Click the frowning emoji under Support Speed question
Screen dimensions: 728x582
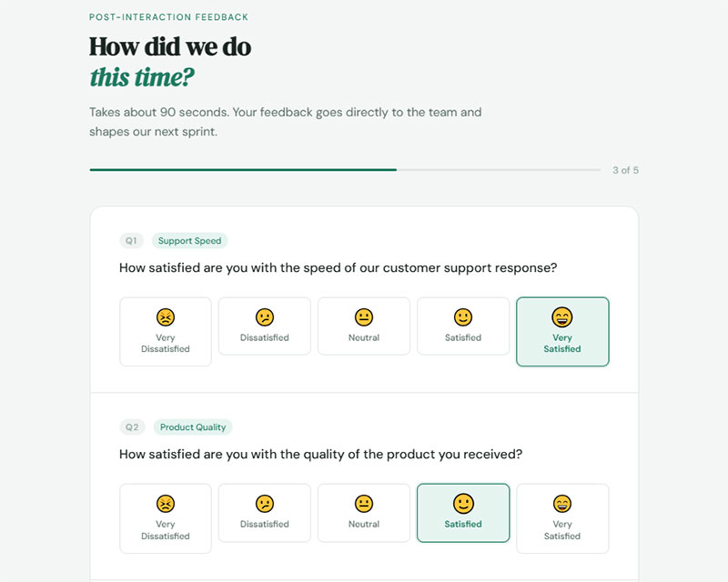265,317
